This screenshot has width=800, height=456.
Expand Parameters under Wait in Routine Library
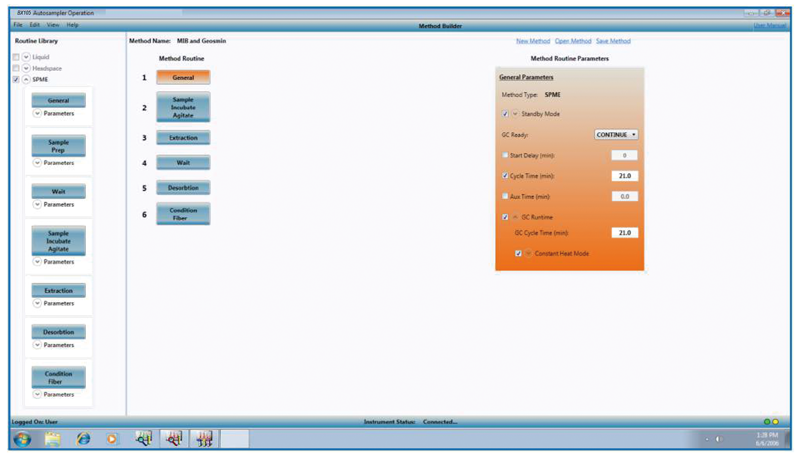click(38, 204)
